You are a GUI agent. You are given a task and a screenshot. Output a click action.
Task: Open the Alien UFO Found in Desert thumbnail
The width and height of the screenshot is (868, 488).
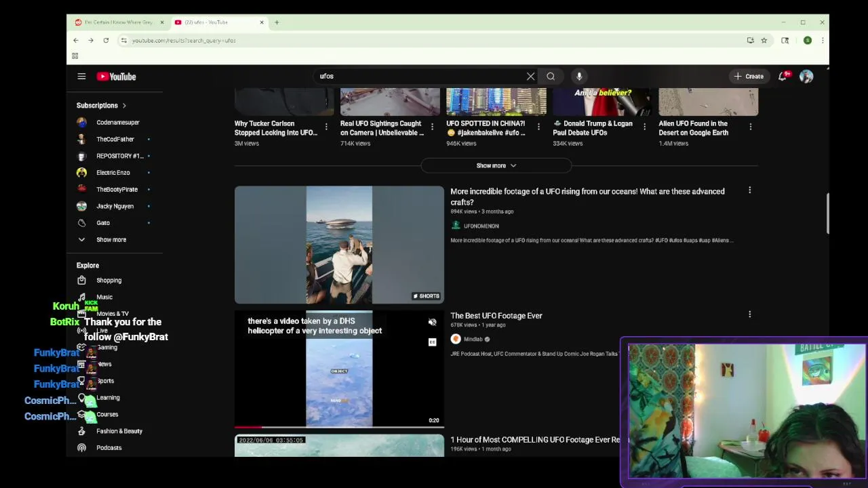pos(708,102)
